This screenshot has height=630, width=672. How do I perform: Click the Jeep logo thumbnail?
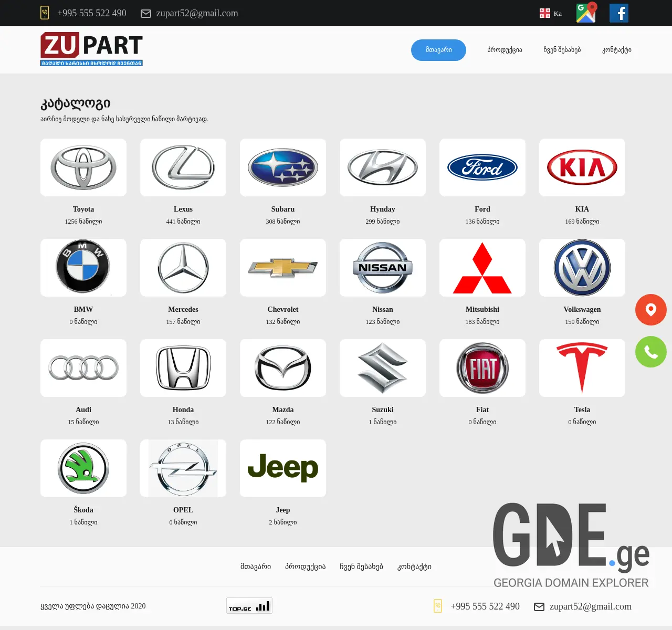point(282,468)
